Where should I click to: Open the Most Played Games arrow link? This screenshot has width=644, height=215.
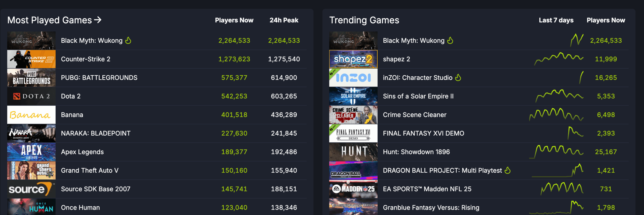coord(98,20)
